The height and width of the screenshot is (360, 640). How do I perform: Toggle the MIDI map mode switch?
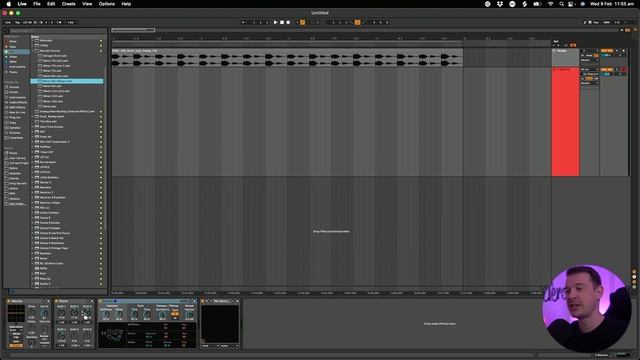[607, 22]
